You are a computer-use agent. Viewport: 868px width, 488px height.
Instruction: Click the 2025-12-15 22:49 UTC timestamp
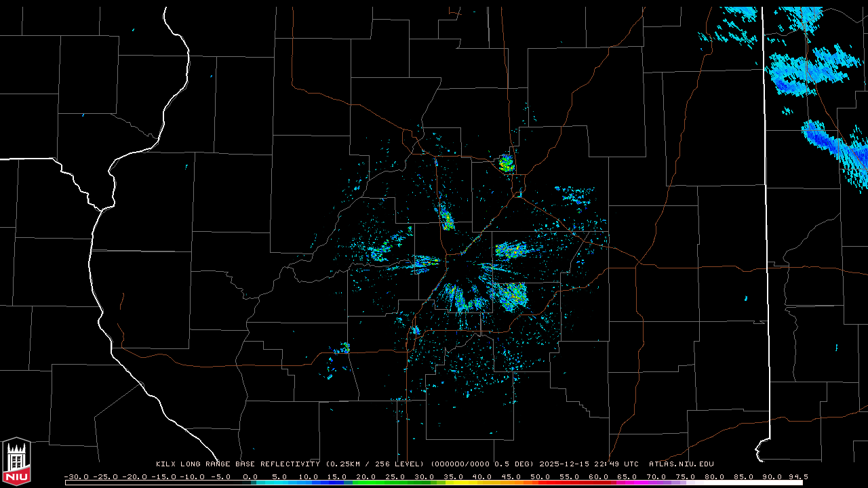[x=589, y=464]
